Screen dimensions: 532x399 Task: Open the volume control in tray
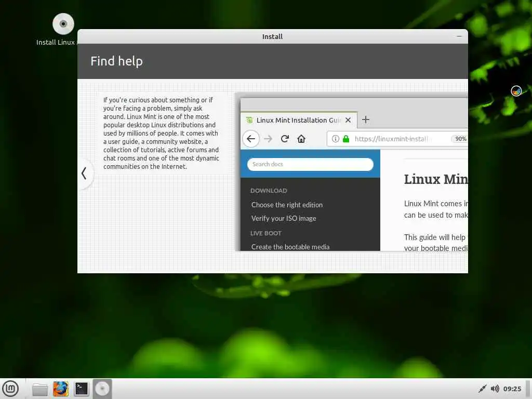pyautogui.click(x=495, y=389)
